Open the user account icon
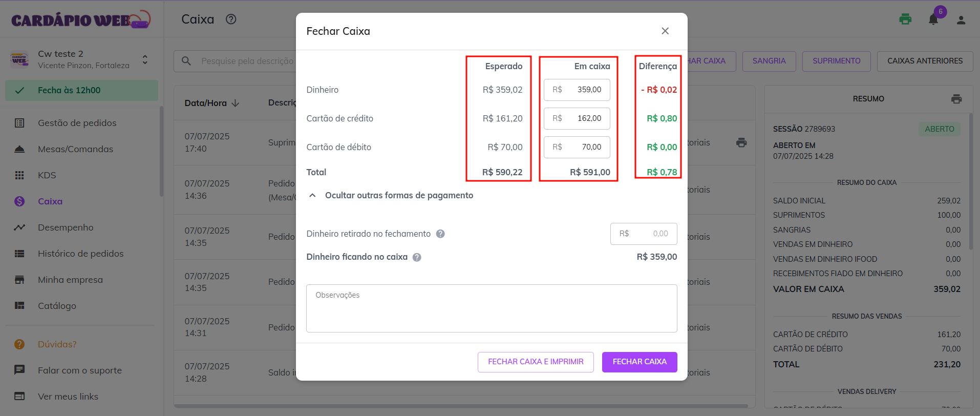Screen dimensions: 980x416 [961, 20]
